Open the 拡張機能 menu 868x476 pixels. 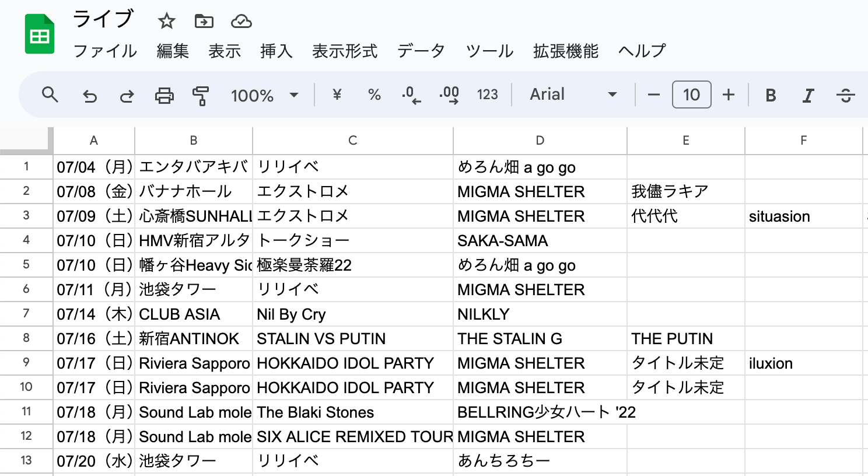(566, 51)
